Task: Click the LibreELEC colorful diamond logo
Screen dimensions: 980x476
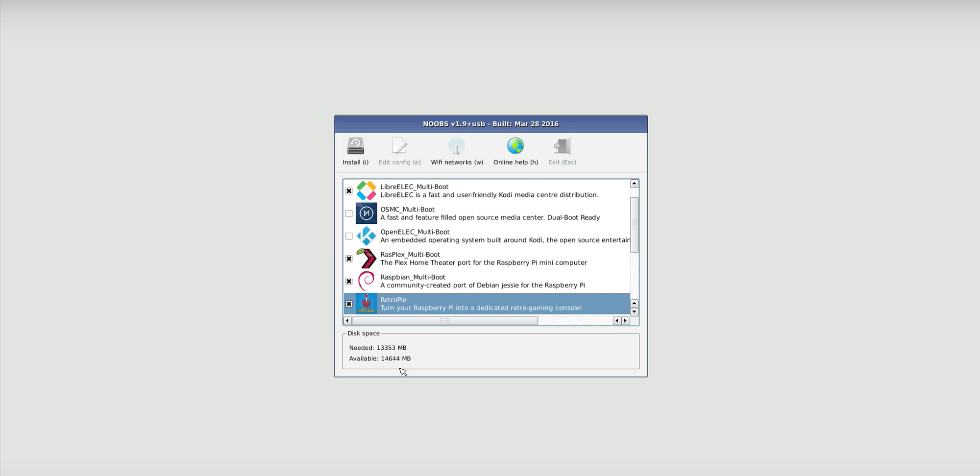Action: 367,191
